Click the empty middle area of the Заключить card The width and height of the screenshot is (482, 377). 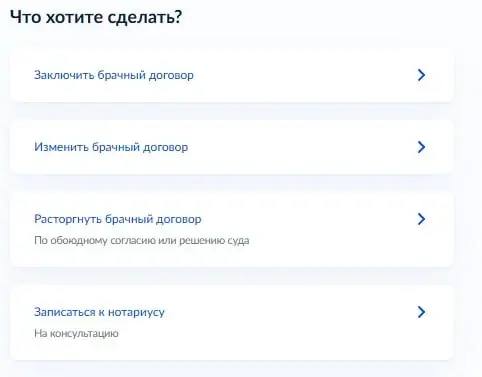tap(300, 75)
